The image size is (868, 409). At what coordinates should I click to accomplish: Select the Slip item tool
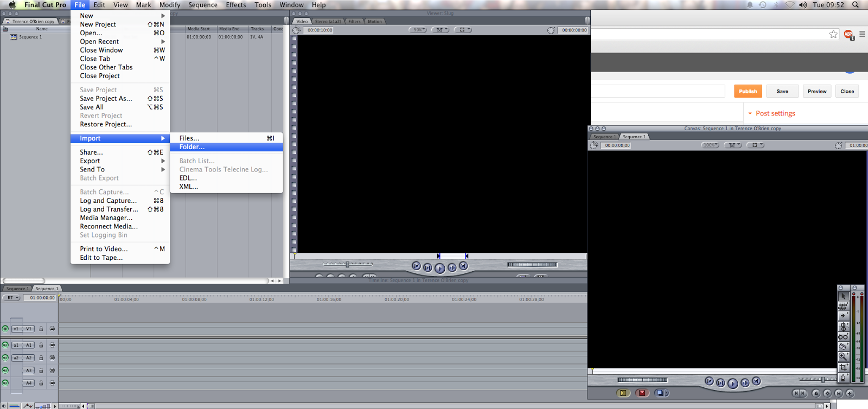click(x=844, y=337)
